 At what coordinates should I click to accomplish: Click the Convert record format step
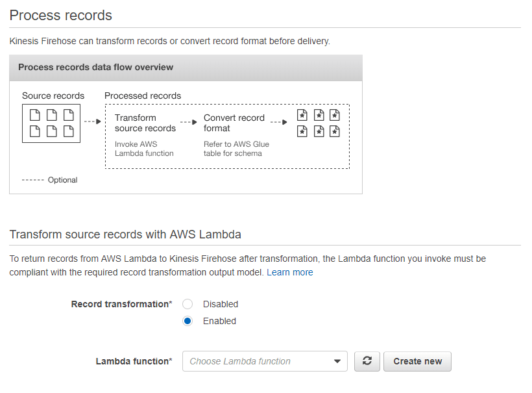[234, 123]
